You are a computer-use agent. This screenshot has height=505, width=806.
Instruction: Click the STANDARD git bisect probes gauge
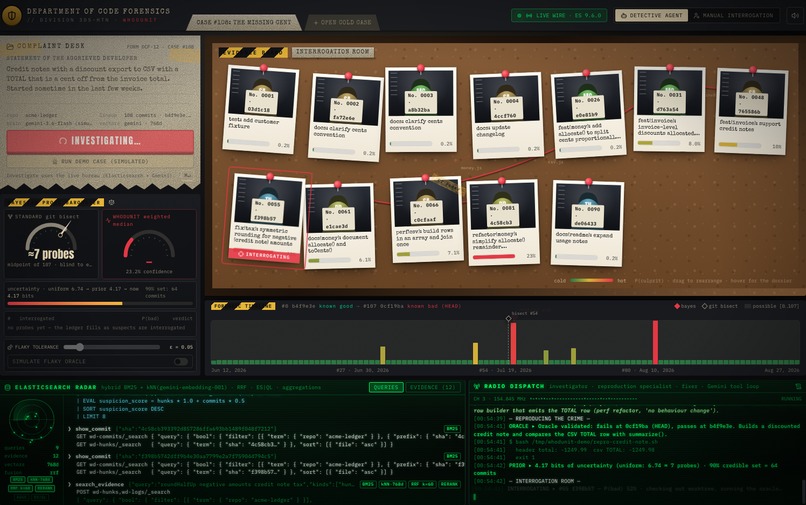click(51, 242)
